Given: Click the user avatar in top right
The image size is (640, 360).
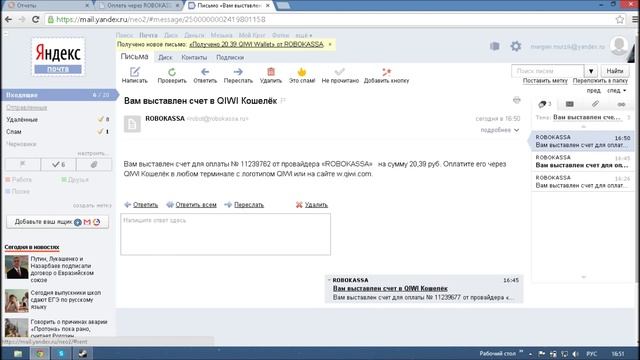Looking at the screenshot, I should [x=619, y=46].
